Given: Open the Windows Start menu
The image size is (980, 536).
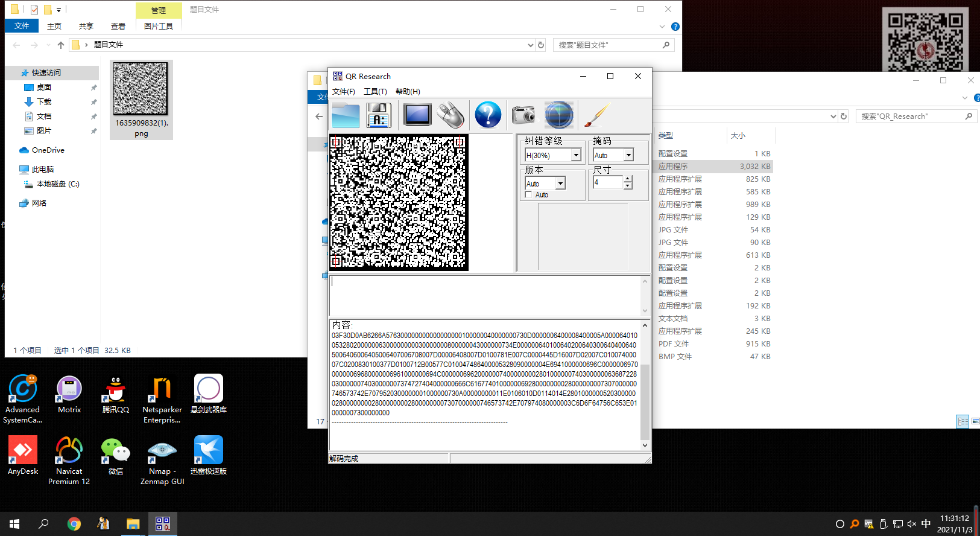Looking at the screenshot, I should pos(14,524).
